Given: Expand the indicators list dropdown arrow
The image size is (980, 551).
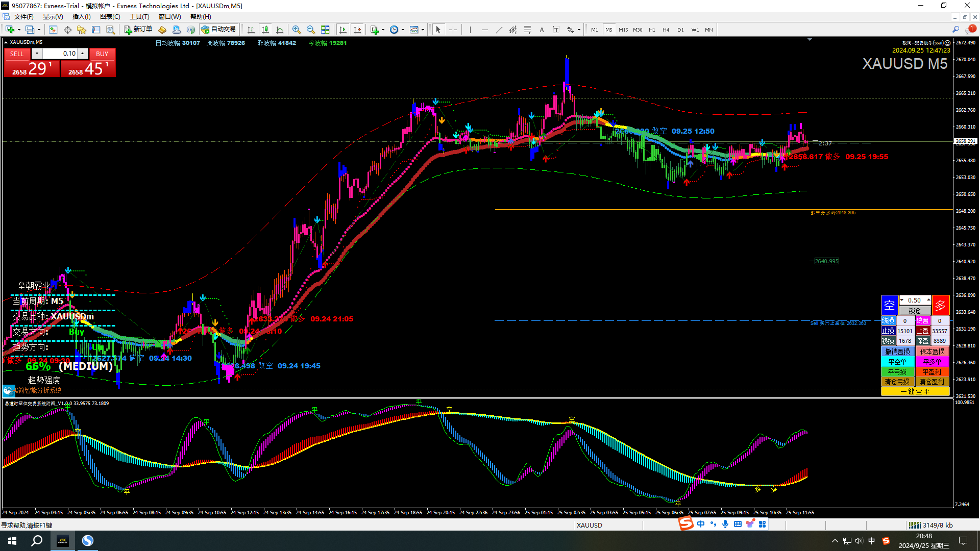Looking at the screenshot, I should point(383,30).
